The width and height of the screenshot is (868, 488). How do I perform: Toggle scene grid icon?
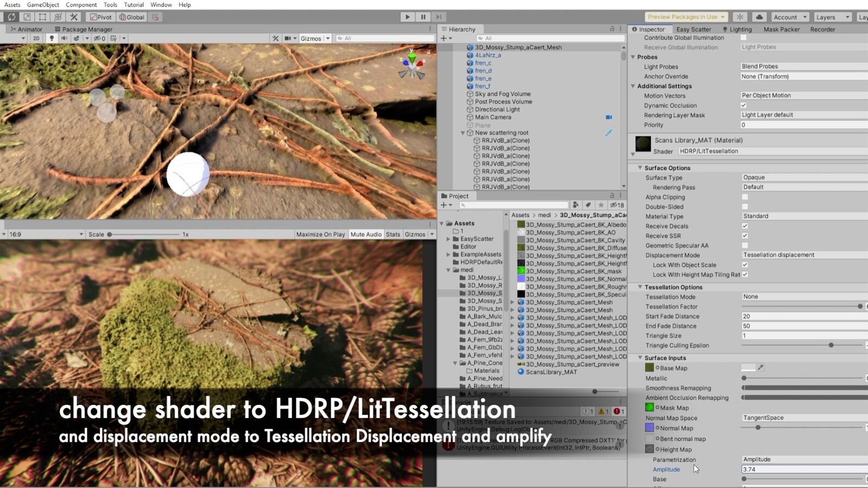[x=113, y=38]
